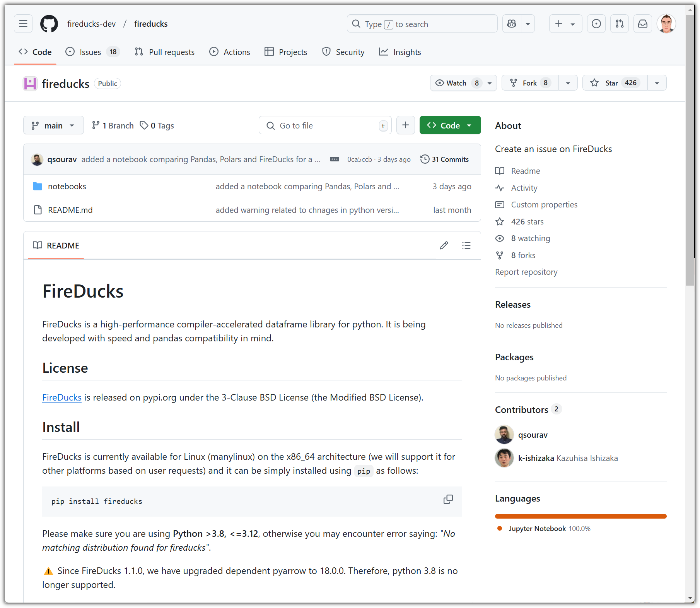The width and height of the screenshot is (700, 608).
Task: Click the page vertical scrollbar thumb
Action: pos(690,150)
